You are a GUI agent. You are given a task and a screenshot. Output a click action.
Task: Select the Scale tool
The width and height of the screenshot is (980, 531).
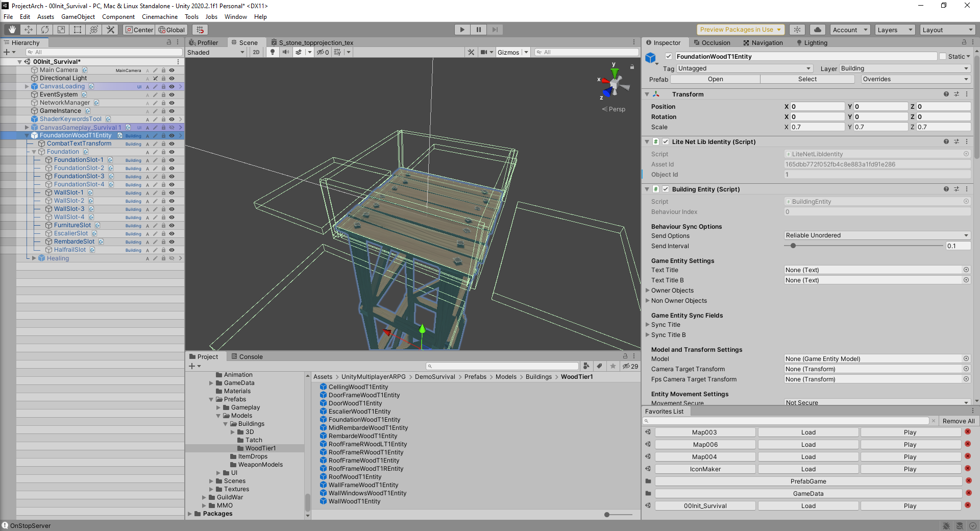pos(61,30)
